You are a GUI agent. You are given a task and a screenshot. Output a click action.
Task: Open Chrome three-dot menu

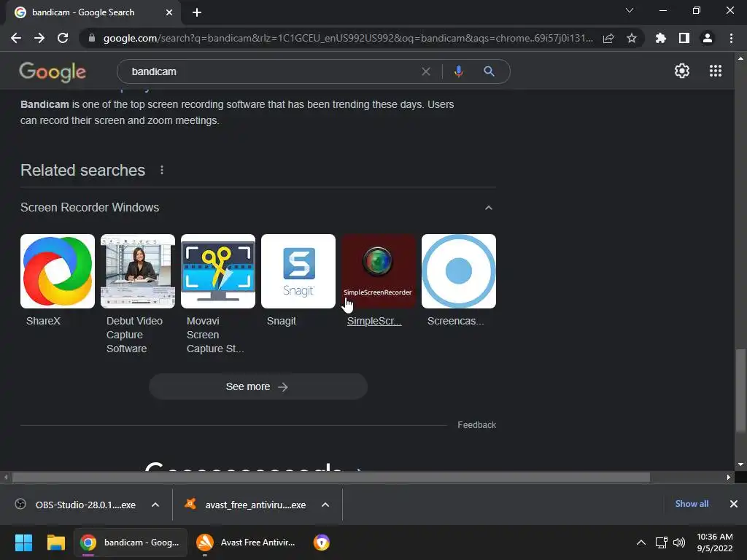point(731,38)
